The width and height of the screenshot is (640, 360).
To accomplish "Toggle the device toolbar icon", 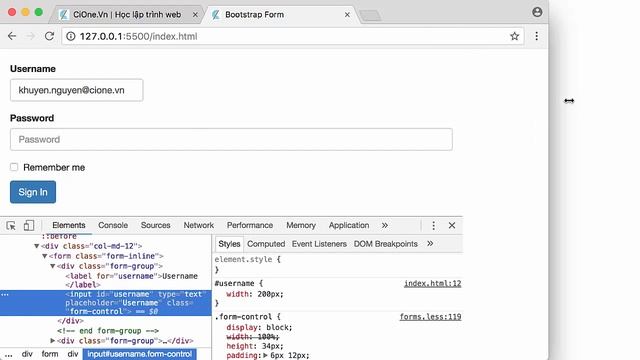I will [29, 225].
